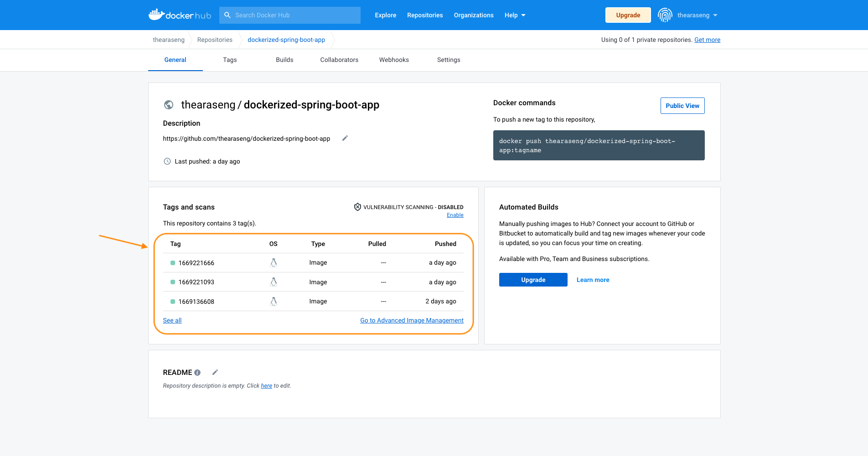The image size is (868, 456).
Task: Open the Repositories top menu
Action: (425, 15)
